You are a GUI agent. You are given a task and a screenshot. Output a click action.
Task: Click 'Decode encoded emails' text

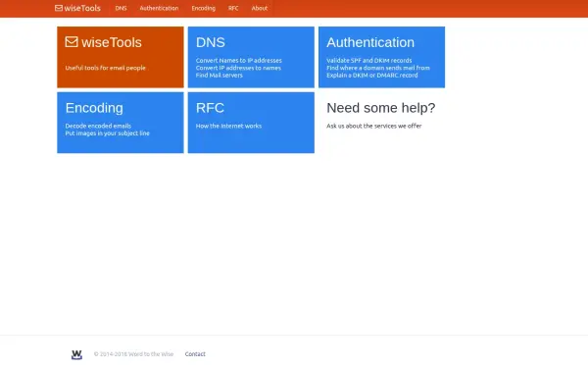98,126
